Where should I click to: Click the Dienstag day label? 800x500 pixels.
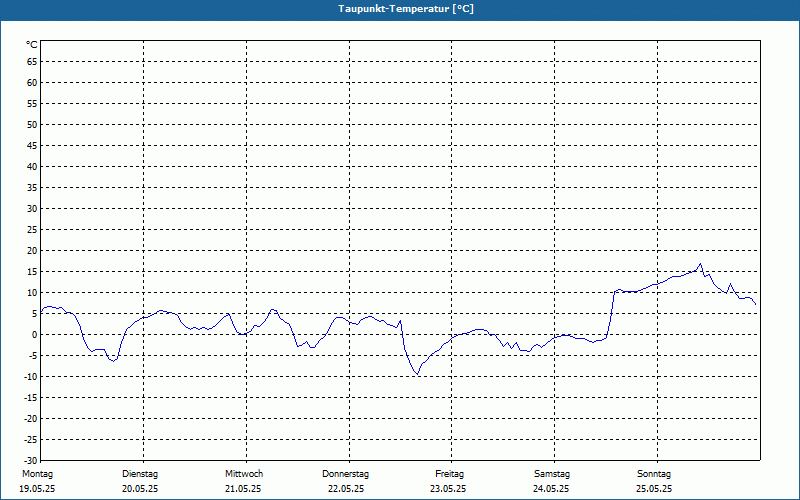tap(140, 474)
